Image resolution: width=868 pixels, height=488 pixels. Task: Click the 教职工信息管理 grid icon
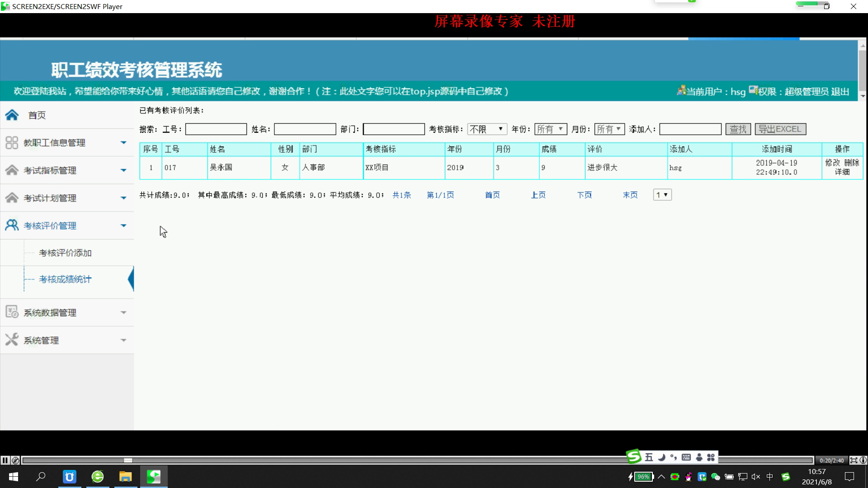tap(12, 143)
